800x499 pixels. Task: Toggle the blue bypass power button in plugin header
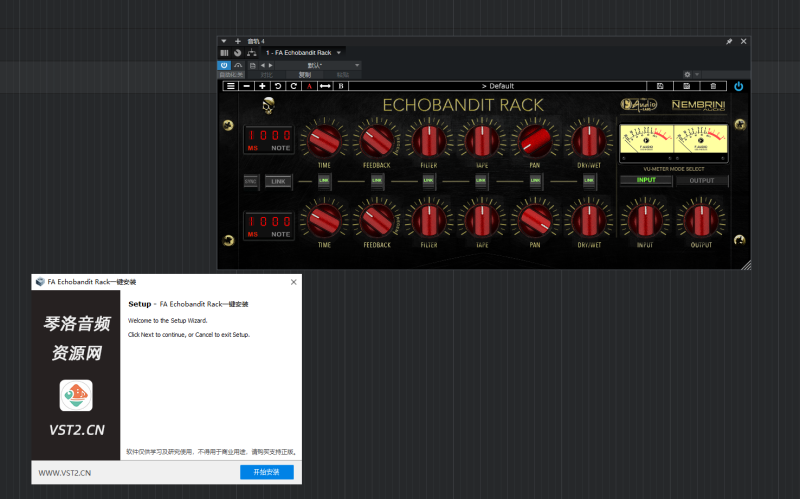tap(224, 65)
